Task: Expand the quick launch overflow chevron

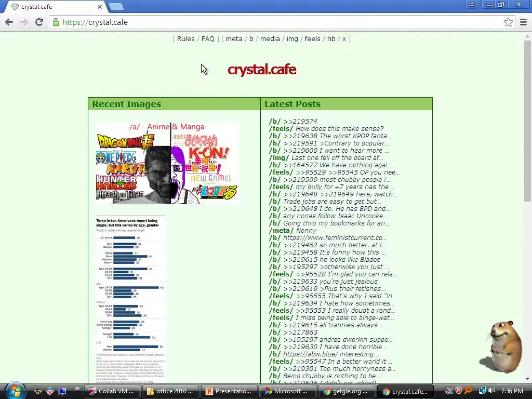Action: [x=77, y=389]
